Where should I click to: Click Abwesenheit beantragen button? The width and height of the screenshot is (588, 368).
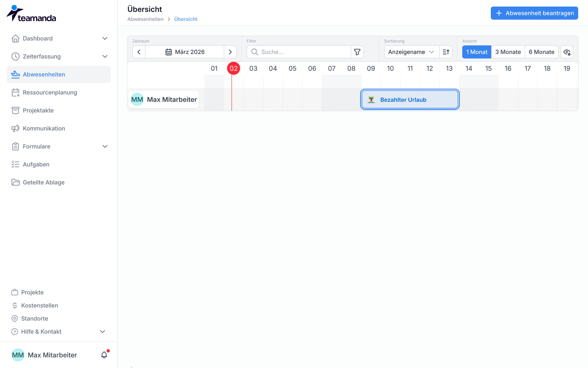pyautogui.click(x=534, y=13)
